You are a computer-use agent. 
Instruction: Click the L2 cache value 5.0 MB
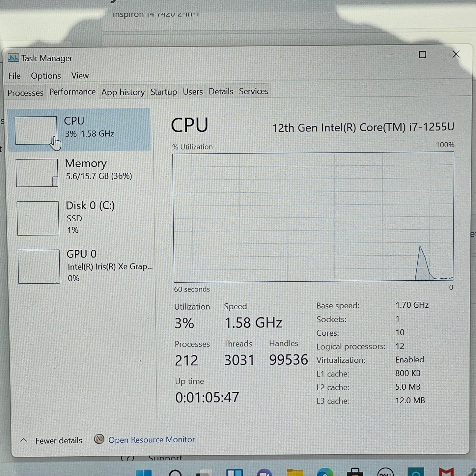(408, 387)
